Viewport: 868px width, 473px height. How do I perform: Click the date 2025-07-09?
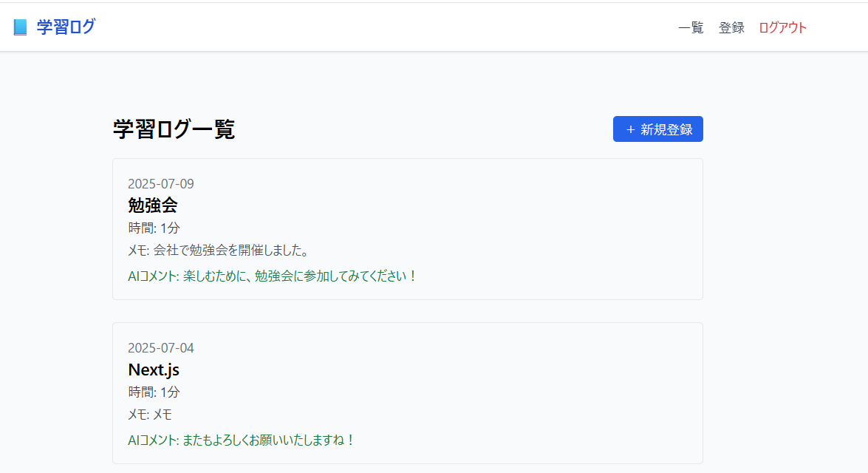coord(161,184)
